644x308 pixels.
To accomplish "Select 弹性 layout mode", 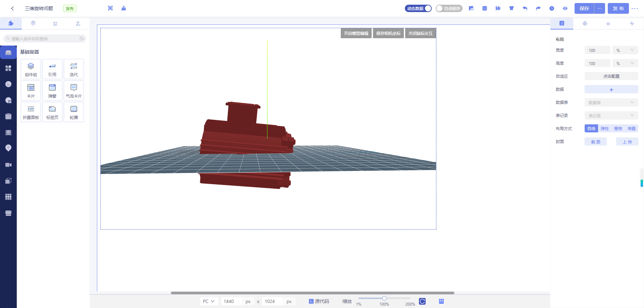I will tap(605, 129).
